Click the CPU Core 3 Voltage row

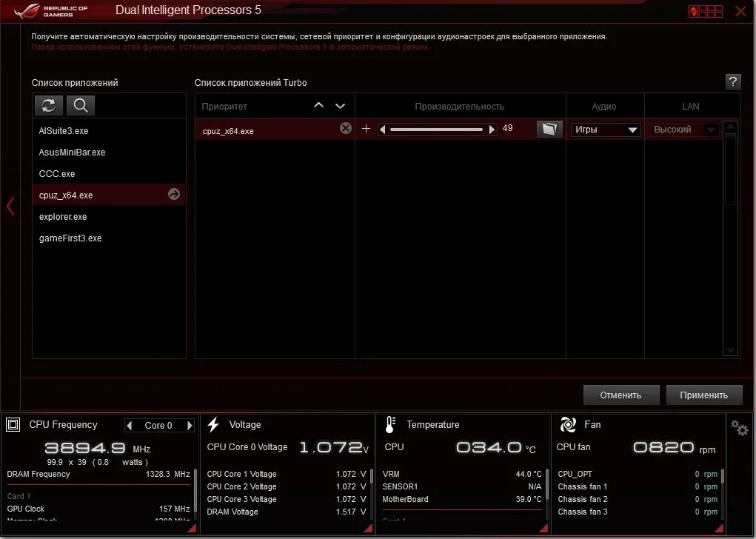tap(287, 499)
